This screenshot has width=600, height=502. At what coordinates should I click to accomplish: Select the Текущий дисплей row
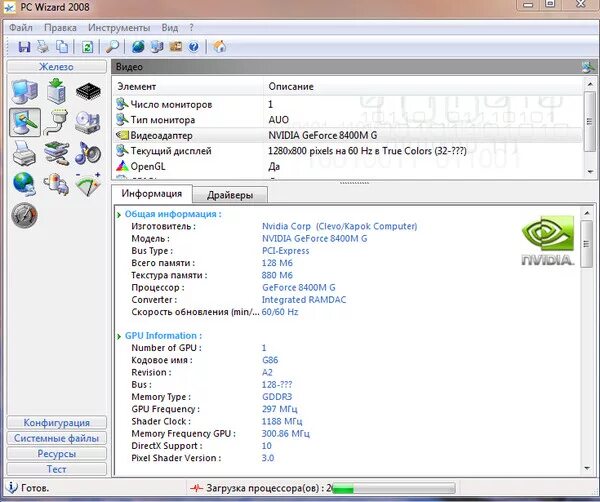click(348, 151)
